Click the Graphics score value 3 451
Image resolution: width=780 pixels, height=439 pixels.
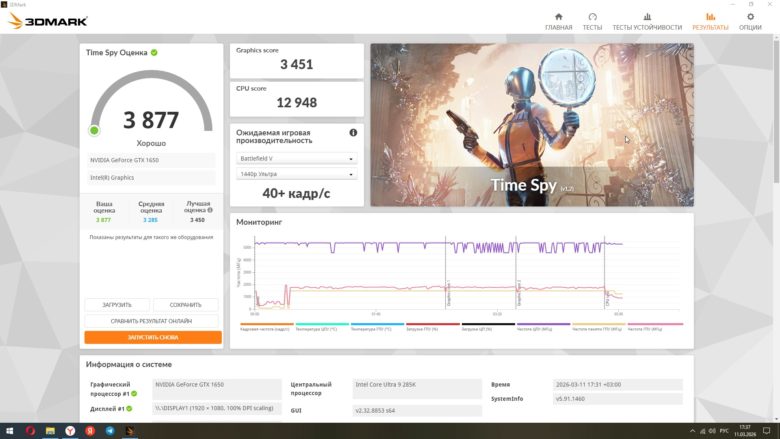click(296, 65)
